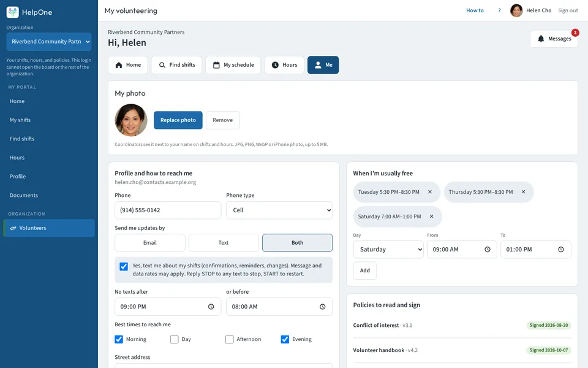Click the or before time field
The width and height of the screenshot is (588, 368).
point(279,307)
